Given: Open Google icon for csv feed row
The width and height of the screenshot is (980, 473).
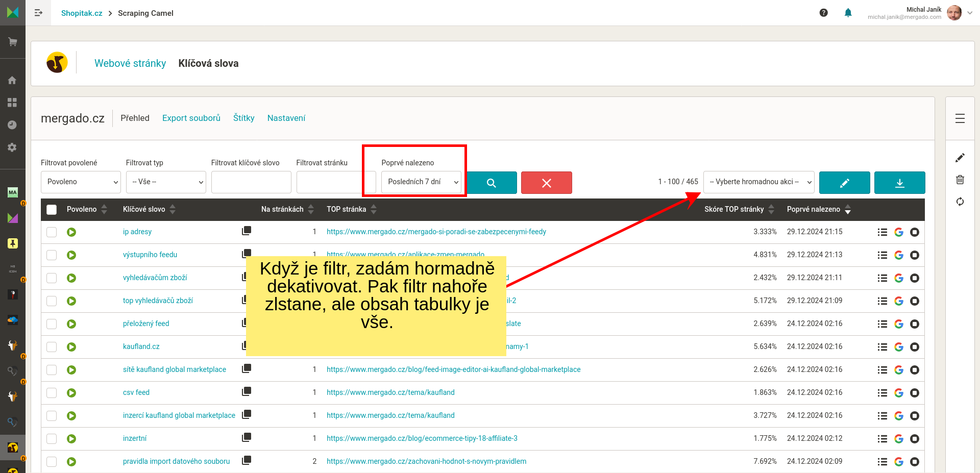Looking at the screenshot, I should (x=899, y=393).
